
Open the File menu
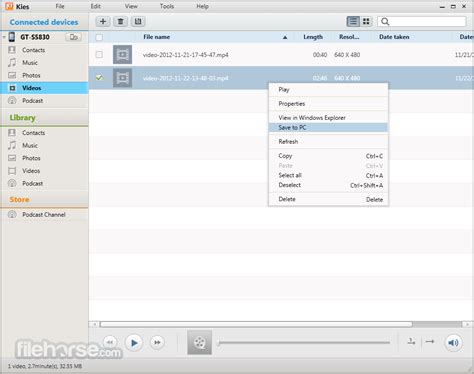tap(60, 6)
